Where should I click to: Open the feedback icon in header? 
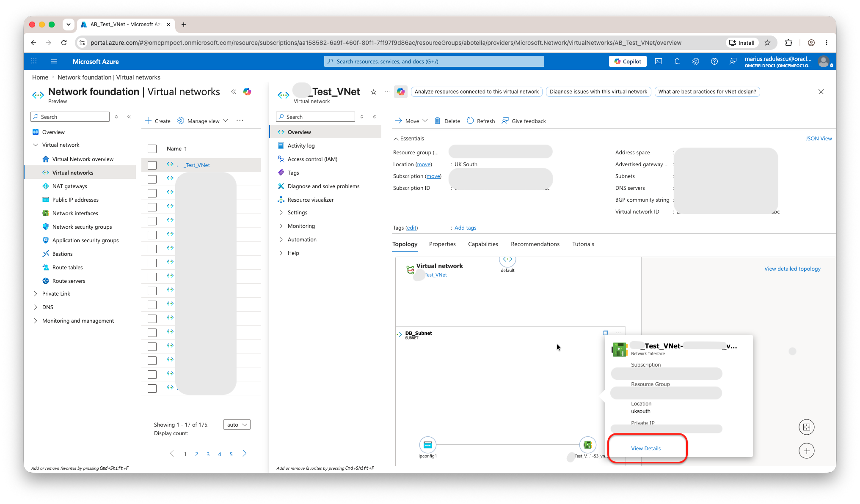pyautogui.click(x=733, y=61)
